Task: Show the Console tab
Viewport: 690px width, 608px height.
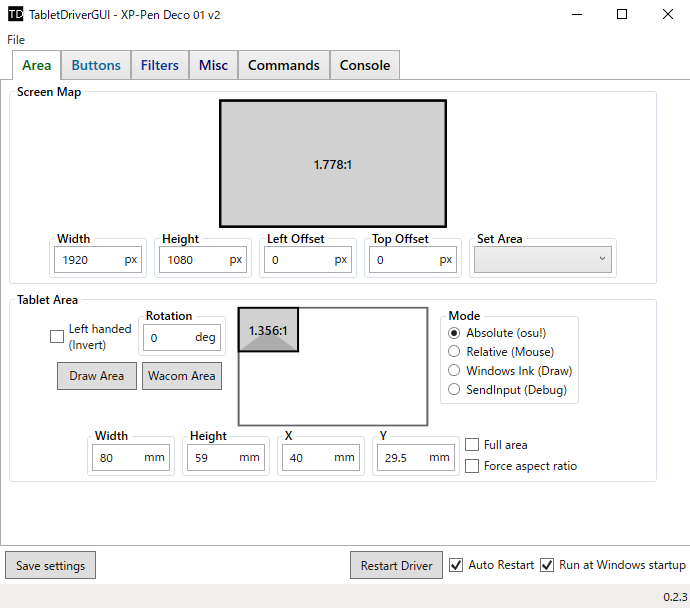Action: (365, 65)
